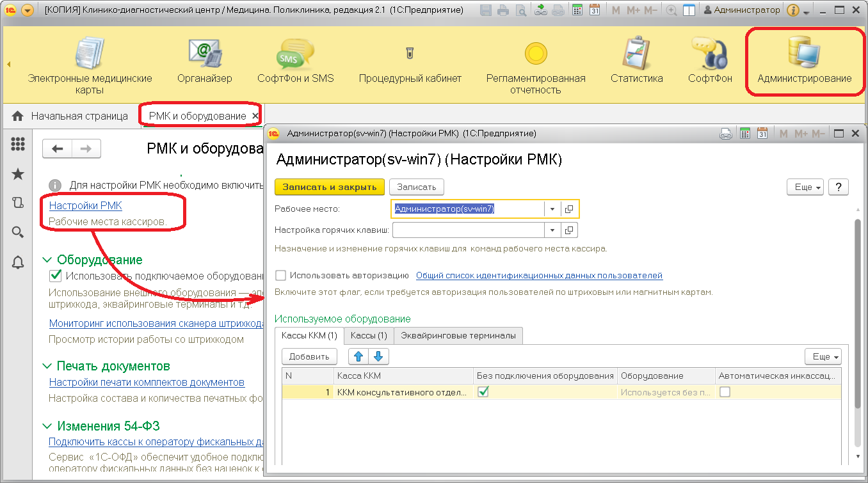Image resolution: width=868 pixels, height=483 pixels.
Task: Click the Записать button
Action: 417,187
